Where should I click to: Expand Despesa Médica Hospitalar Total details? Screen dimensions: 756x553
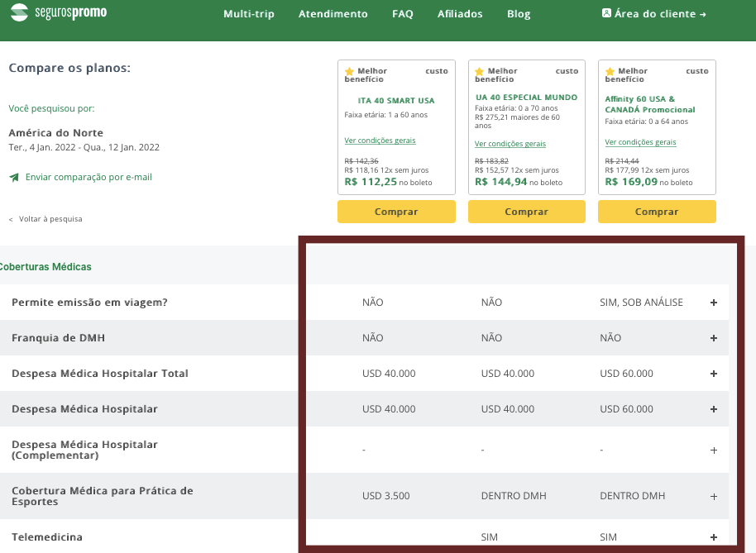(x=714, y=374)
